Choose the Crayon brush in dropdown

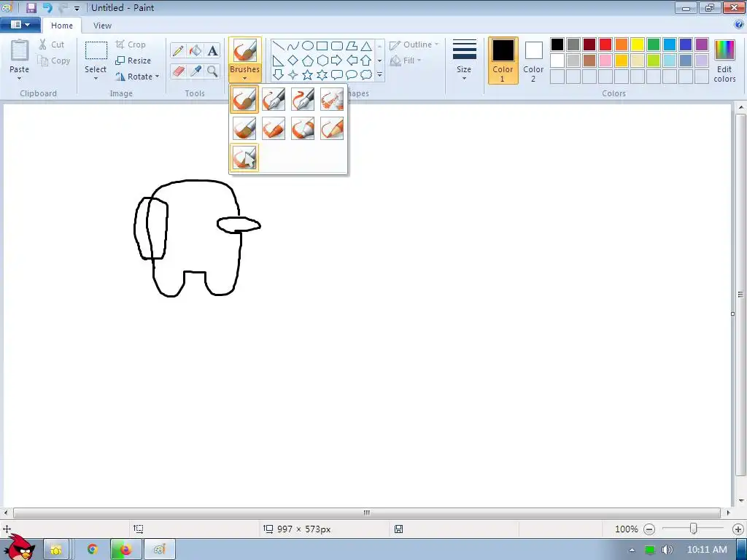tap(274, 128)
